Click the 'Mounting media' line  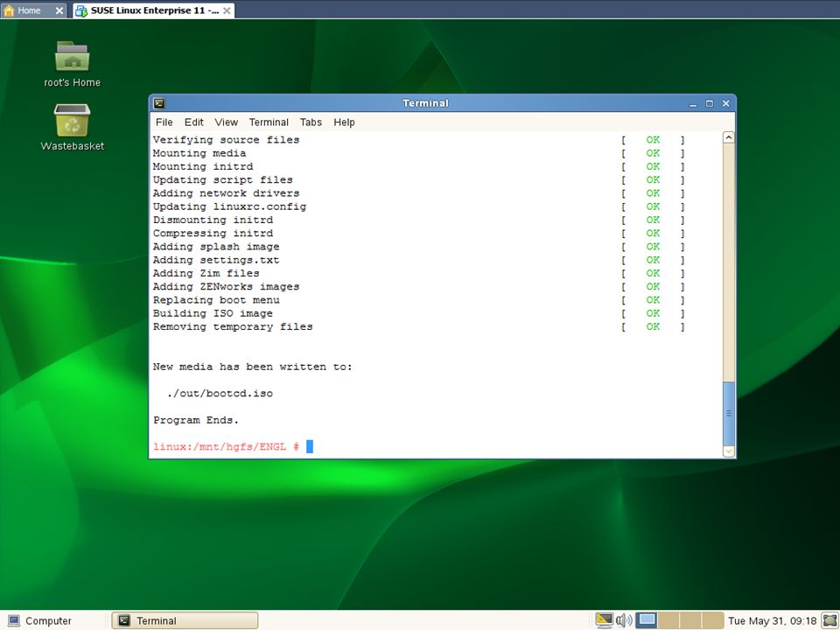tap(199, 153)
